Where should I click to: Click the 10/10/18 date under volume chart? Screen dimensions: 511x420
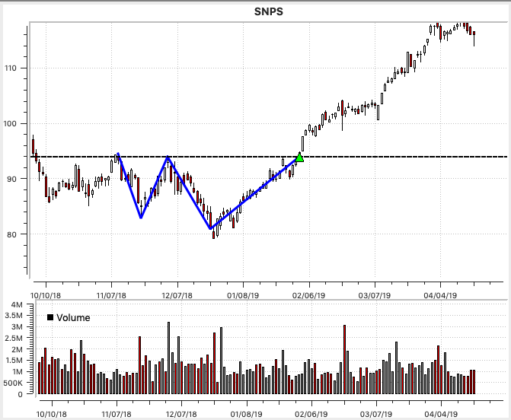(x=51, y=415)
